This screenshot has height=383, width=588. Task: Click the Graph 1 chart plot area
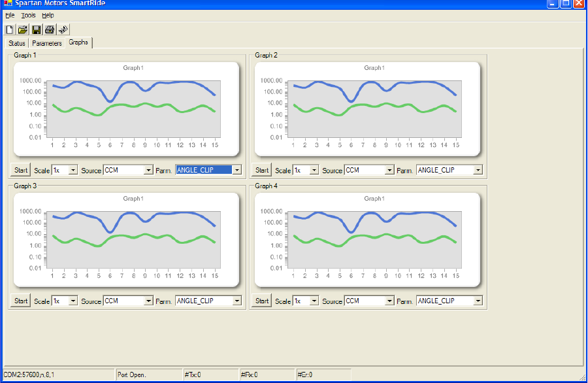click(133, 108)
